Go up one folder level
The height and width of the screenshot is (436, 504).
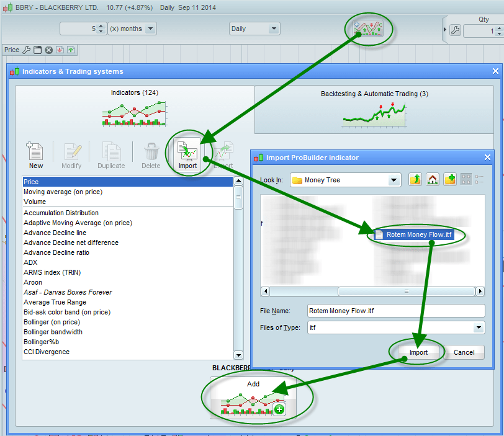click(415, 180)
